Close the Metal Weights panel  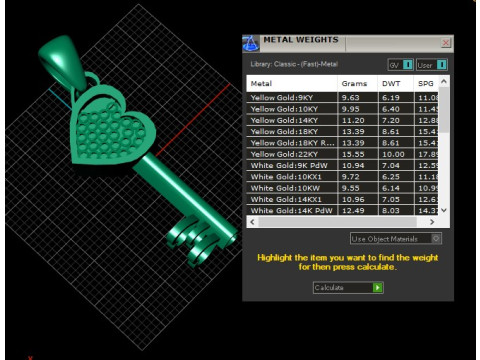point(446,43)
